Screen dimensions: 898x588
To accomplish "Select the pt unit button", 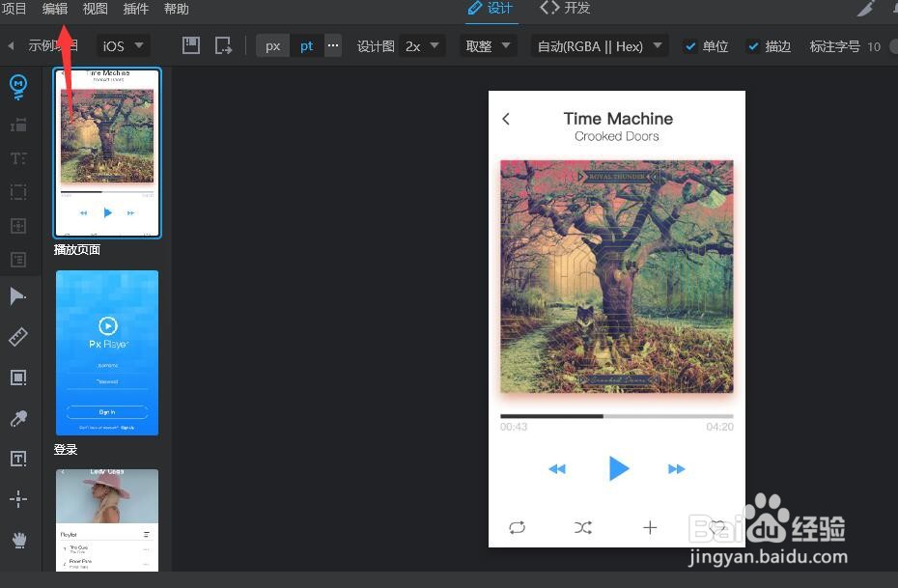I will coord(307,45).
